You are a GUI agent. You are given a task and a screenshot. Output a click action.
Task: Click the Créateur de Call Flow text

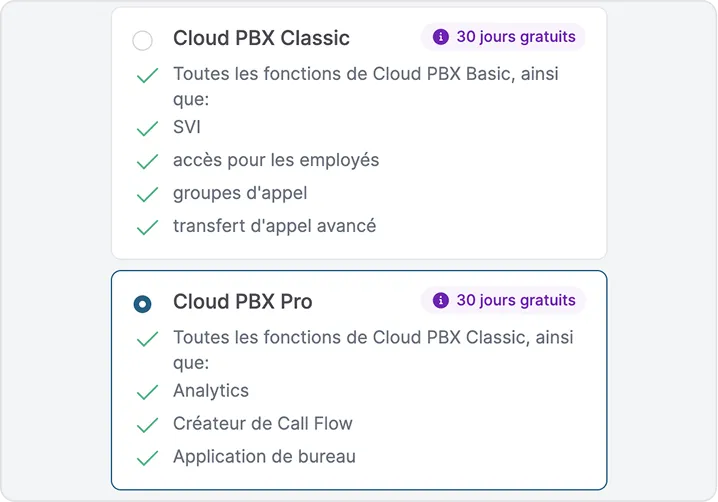pos(262,424)
